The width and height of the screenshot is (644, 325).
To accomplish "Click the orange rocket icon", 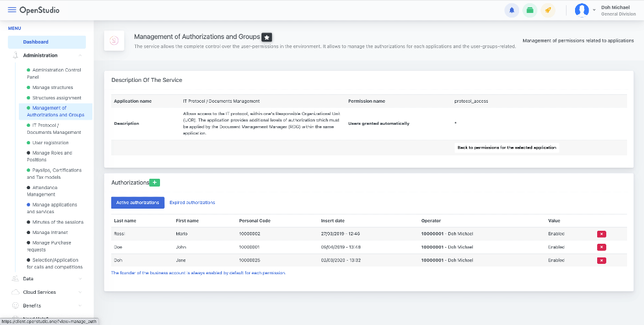I will [x=548, y=10].
